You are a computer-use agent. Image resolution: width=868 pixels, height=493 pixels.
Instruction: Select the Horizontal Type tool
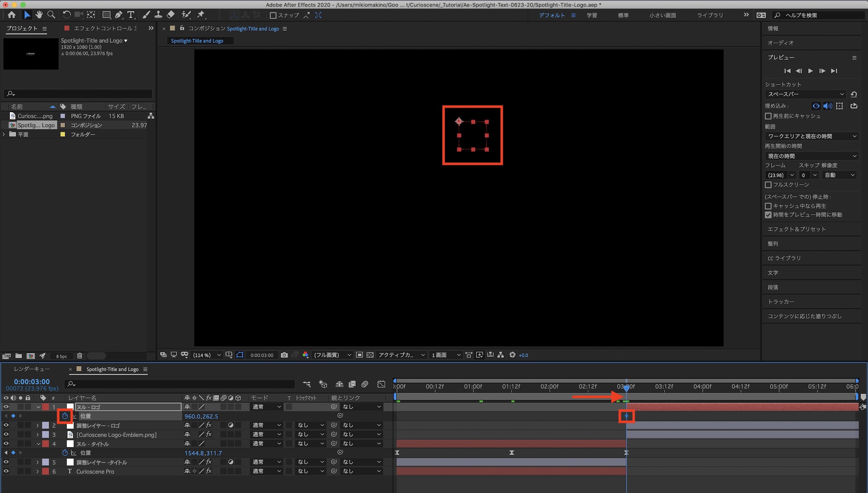pos(131,15)
